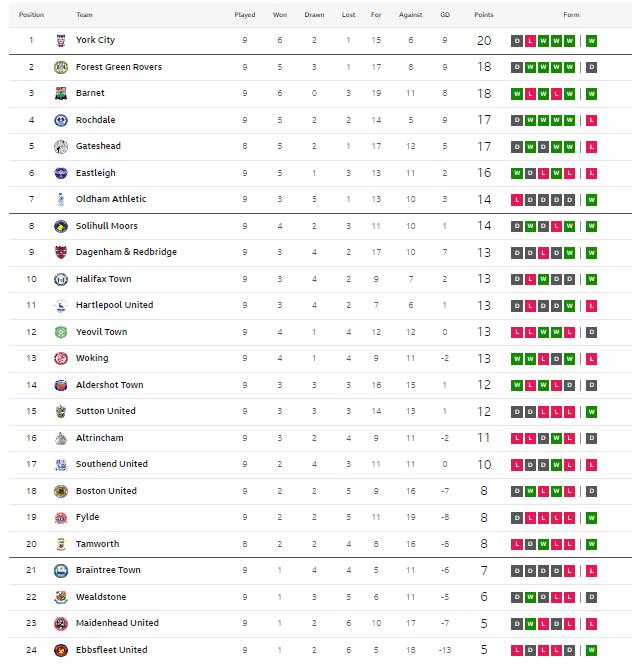Click the Points column header
Image resolution: width=632 pixels, height=664 pixels.
click(x=484, y=15)
